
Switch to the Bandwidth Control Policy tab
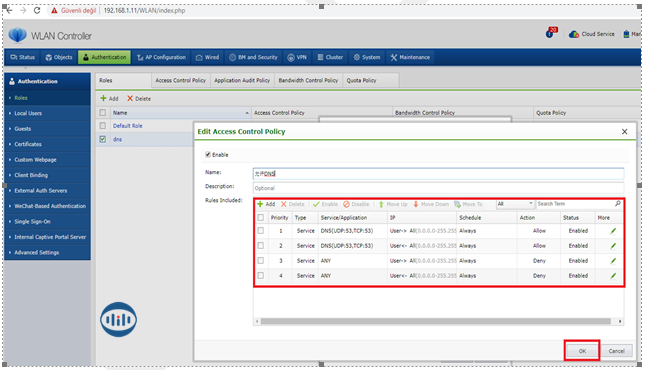point(308,80)
